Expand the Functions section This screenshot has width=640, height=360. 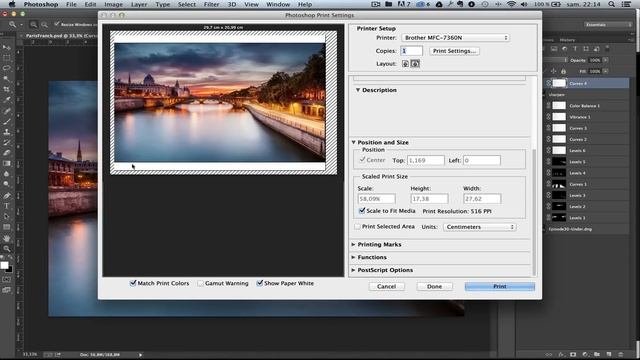click(x=353, y=257)
